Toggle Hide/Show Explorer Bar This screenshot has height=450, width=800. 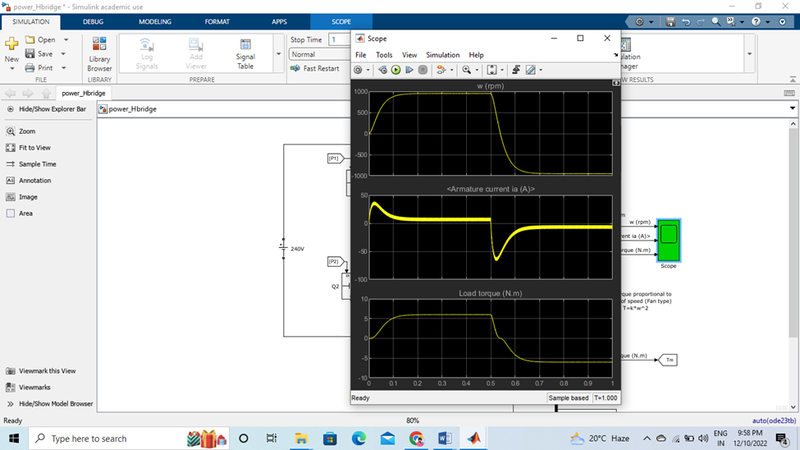46,109
